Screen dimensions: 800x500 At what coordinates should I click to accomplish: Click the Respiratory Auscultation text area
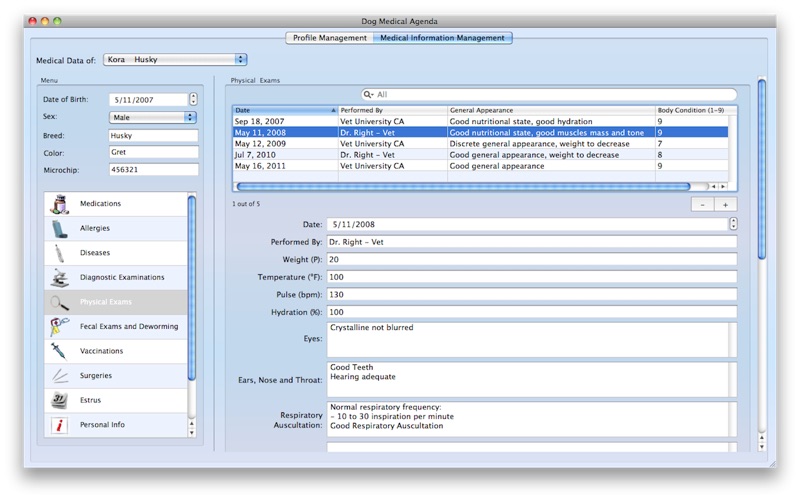click(532, 419)
